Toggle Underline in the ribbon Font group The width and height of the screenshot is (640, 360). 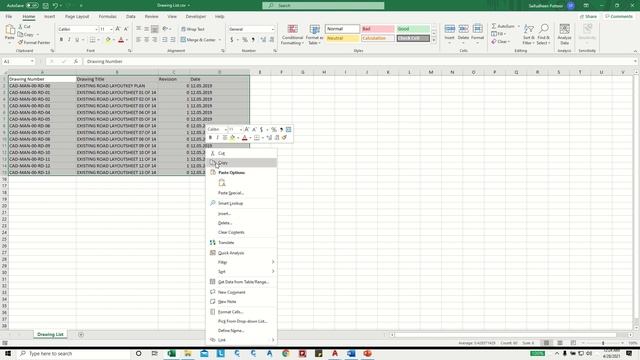click(x=77, y=40)
